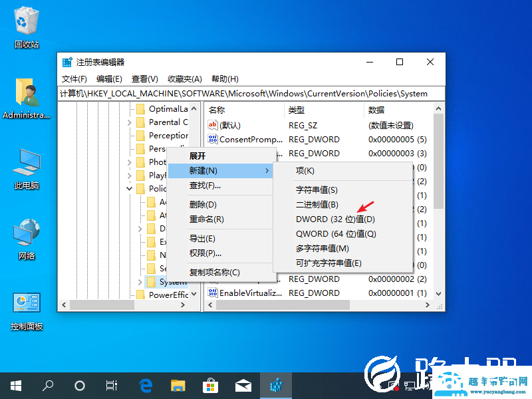The width and height of the screenshot is (532, 399).
Task: Click the Registry Editor title bar icon
Action: coord(67,62)
